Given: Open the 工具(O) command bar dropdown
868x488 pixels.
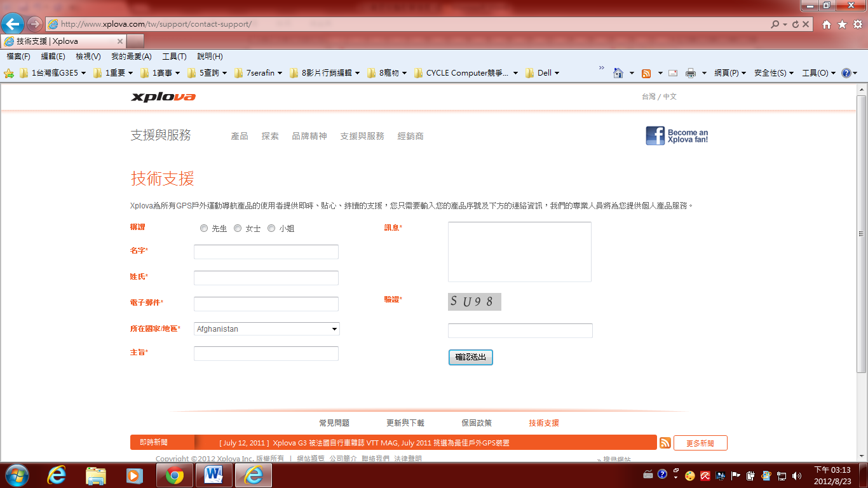Looking at the screenshot, I should coord(818,73).
